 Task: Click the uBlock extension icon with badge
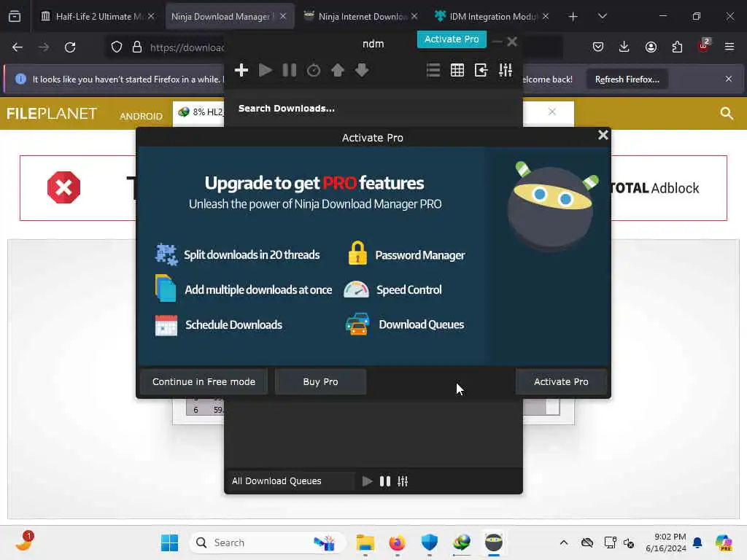point(703,46)
